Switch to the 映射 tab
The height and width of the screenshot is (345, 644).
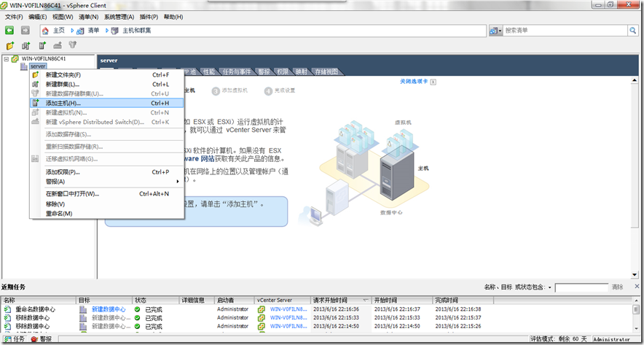tap(302, 71)
